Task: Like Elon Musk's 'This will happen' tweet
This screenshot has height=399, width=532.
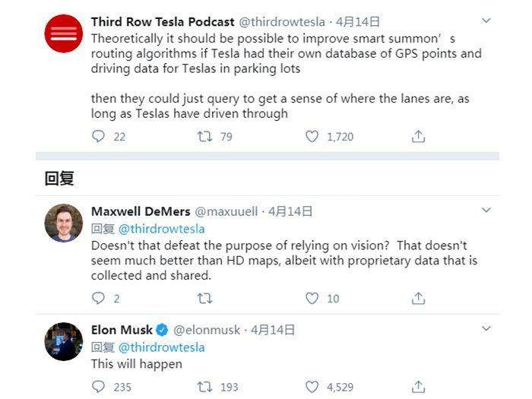Action: click(312, 387)
